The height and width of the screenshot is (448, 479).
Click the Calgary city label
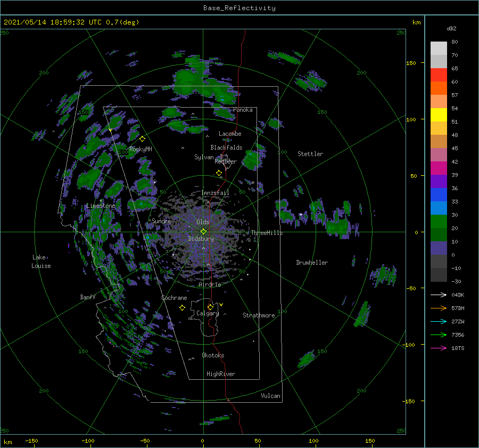pyautogui.click(x=208, y=313)
